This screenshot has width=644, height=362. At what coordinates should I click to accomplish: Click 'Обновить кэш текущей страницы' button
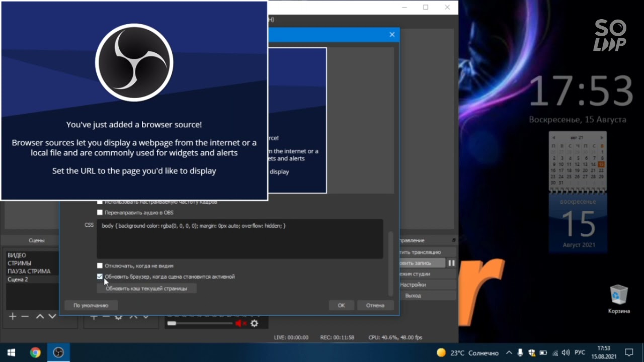coord(146,289)
